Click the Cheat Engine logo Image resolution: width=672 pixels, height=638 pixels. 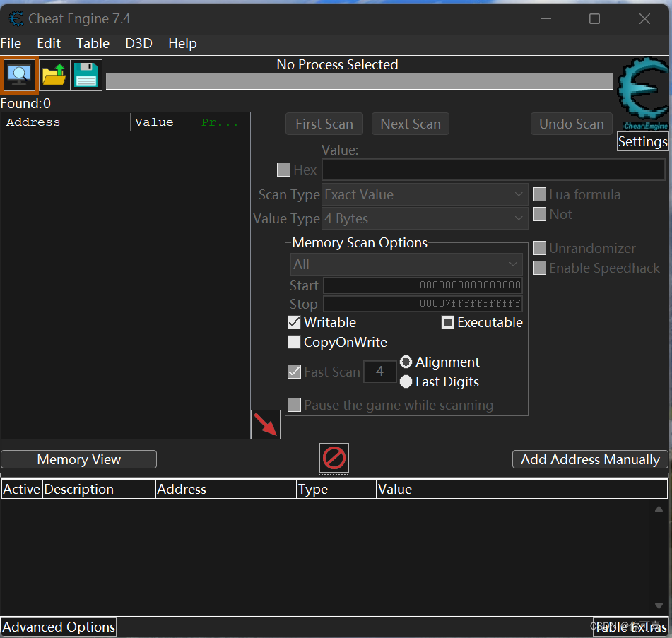pyautogui.click(x=643, y=94)
